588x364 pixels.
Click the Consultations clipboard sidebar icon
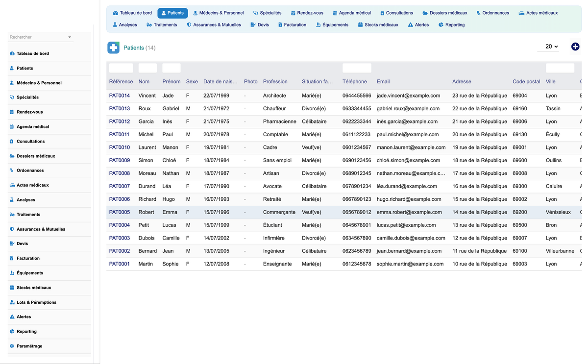tap(12, 142)
